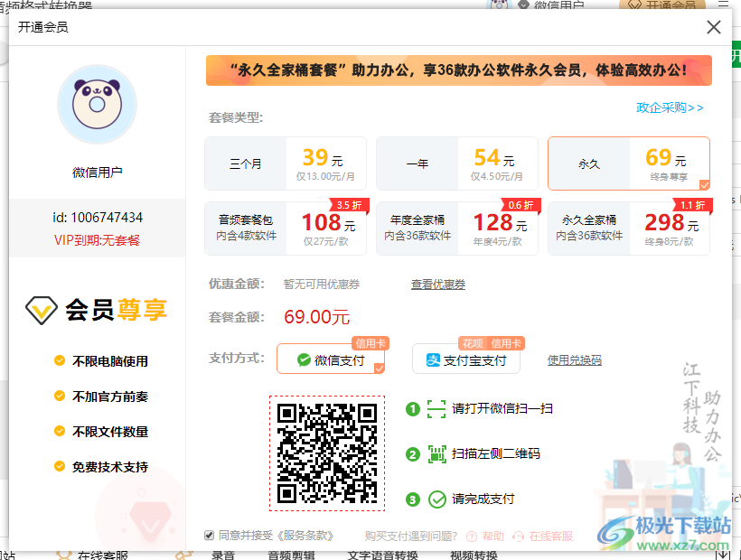
Task: Click the headset icon beside 在线客服
Action: tap(519, 537)
